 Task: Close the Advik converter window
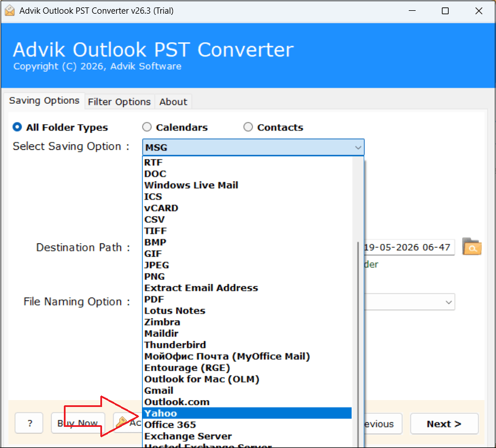click(x=478, y=11)
